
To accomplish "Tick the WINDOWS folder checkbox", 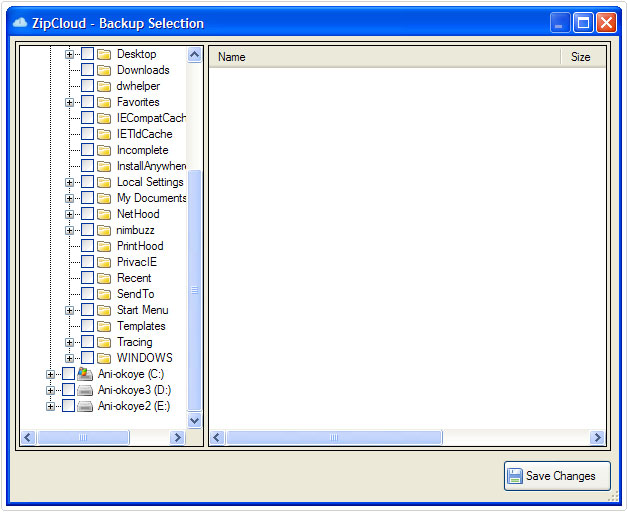I will point(87,357).
